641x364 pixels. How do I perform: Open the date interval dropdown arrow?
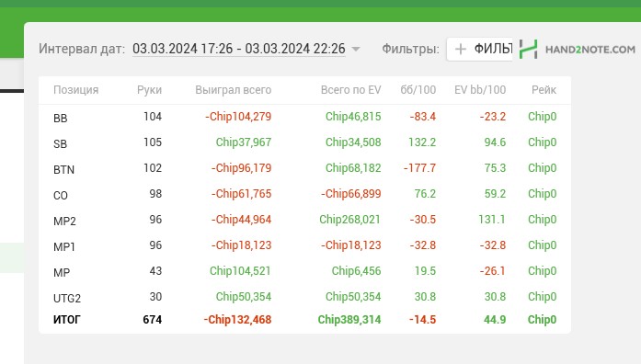(x=356, y=50)
